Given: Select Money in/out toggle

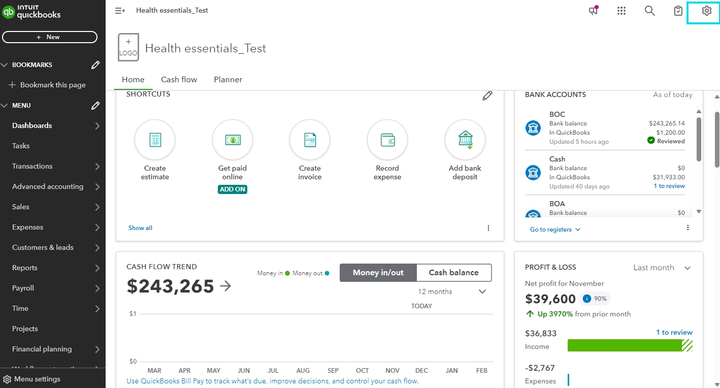Looking at the screenshot, I should point(378,272).
